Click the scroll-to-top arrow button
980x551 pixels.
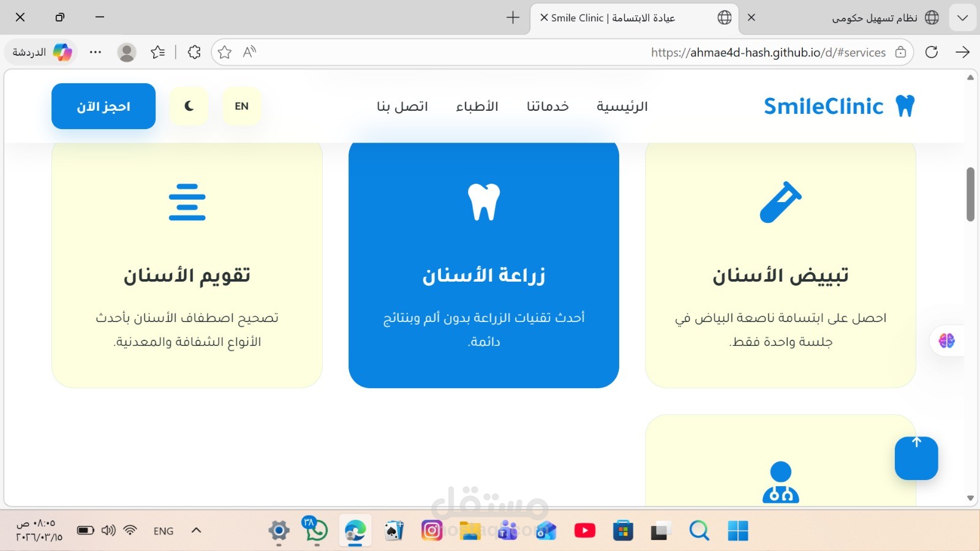[916, 458]
